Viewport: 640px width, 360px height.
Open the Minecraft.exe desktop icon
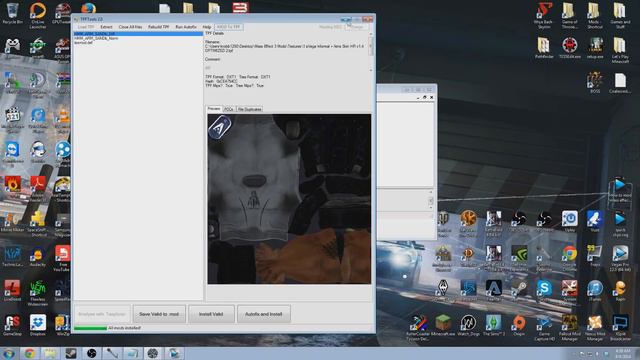point(443,325)
